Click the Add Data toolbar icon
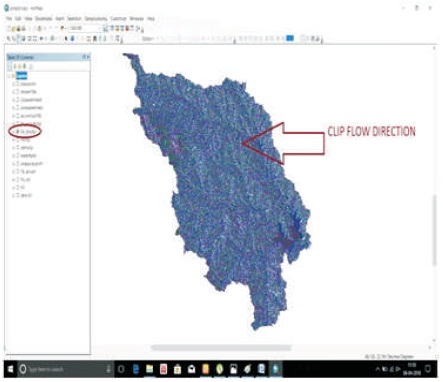The height and width of the screenshot is (382, 443). [62, 29]
